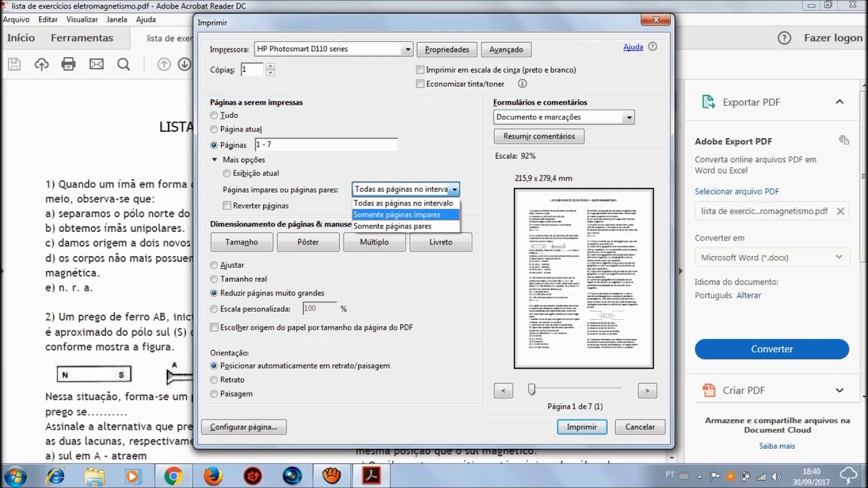Open Internet Explorer from taskbar
Image resolution: width=868 pixels, height=488 pixels.
tap(55, 476)
